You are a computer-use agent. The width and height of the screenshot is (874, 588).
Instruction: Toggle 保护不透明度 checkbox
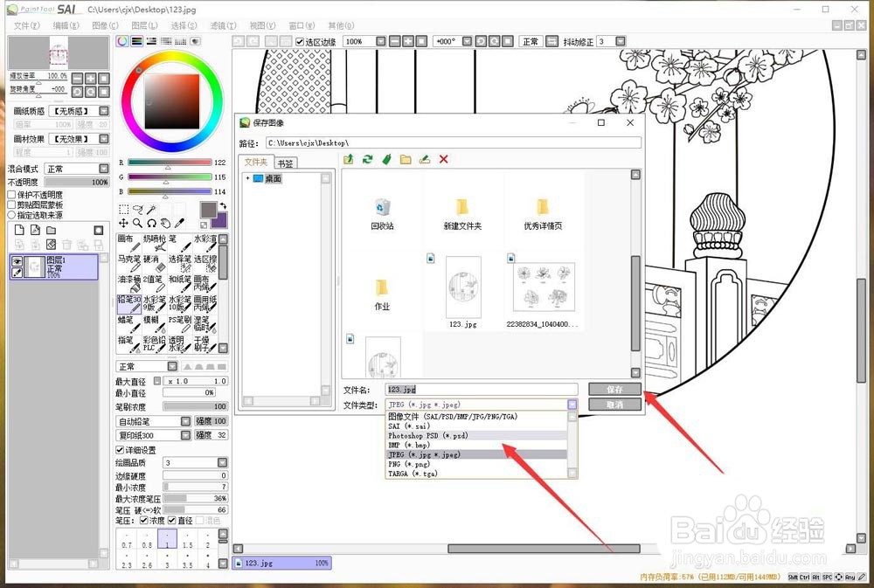pyautogui.click(x=11, y=195)
